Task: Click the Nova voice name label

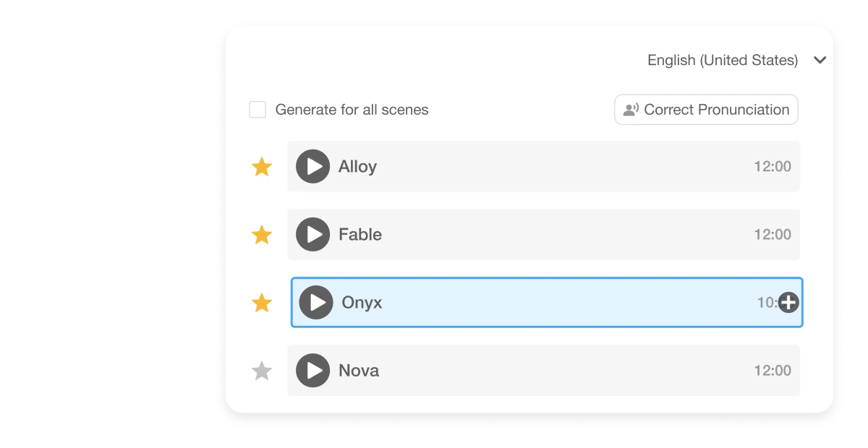Action: [359, 370]
